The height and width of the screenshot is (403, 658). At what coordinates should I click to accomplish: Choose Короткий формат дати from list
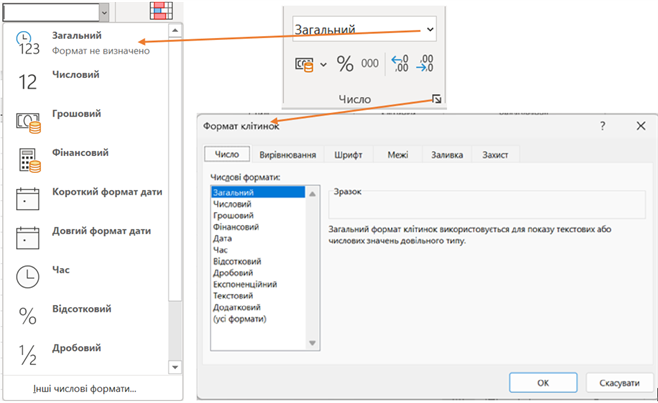[106, 192]
